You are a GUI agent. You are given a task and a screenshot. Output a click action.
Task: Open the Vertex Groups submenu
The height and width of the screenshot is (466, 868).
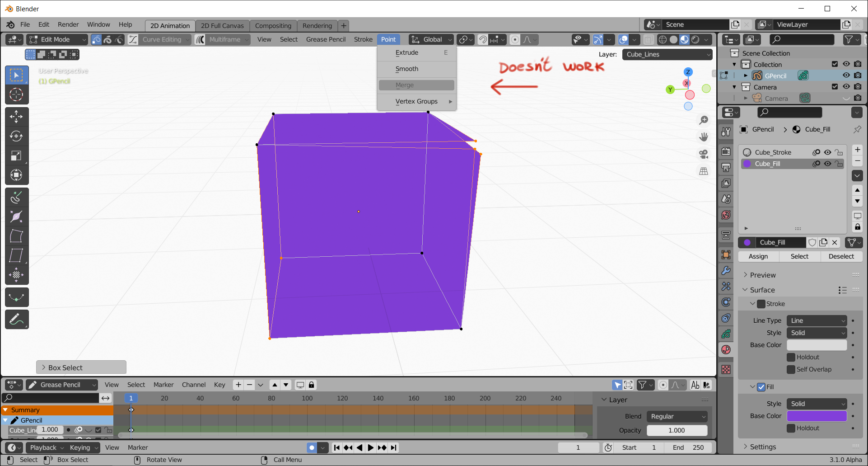tap(417, 101)
